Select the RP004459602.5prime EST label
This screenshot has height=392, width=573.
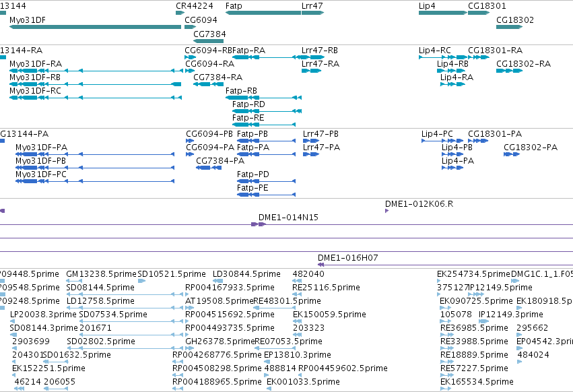(x=343, y=368)
